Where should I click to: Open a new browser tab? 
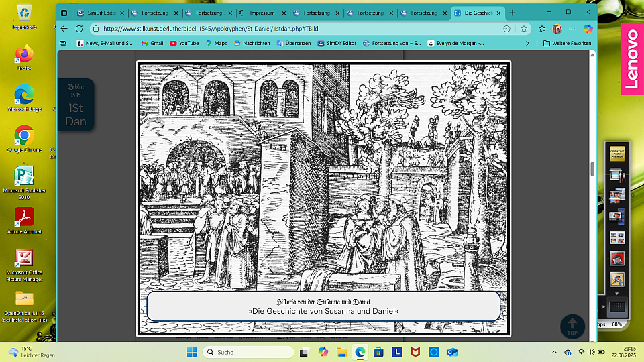[x=512, y=13]
